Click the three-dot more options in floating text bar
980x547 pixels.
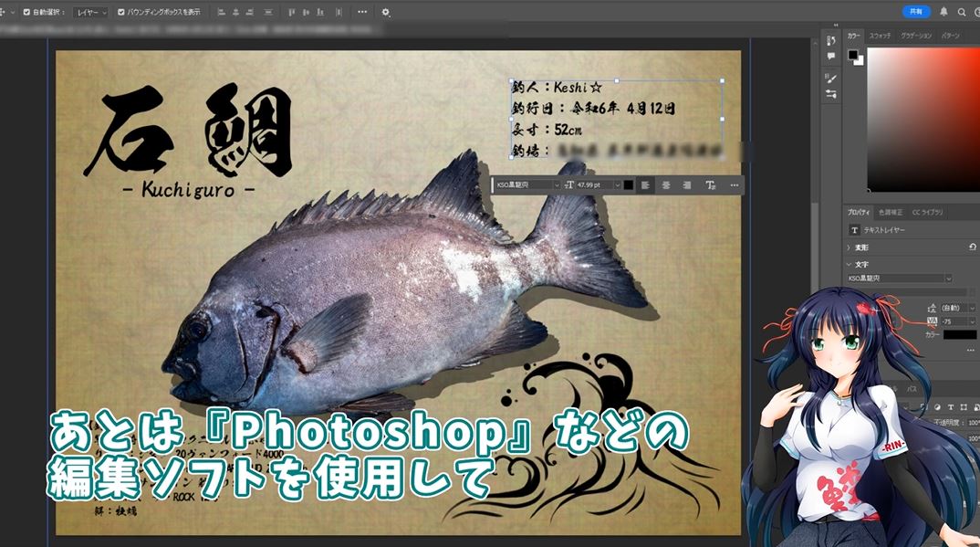click(734, 185)
